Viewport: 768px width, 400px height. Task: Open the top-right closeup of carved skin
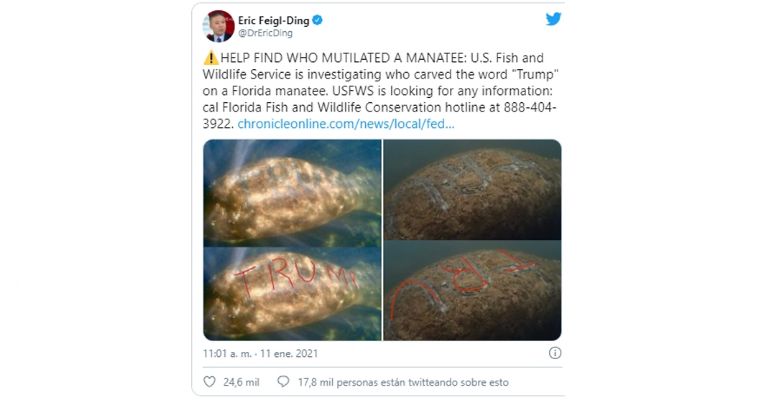tap(473, 189)
